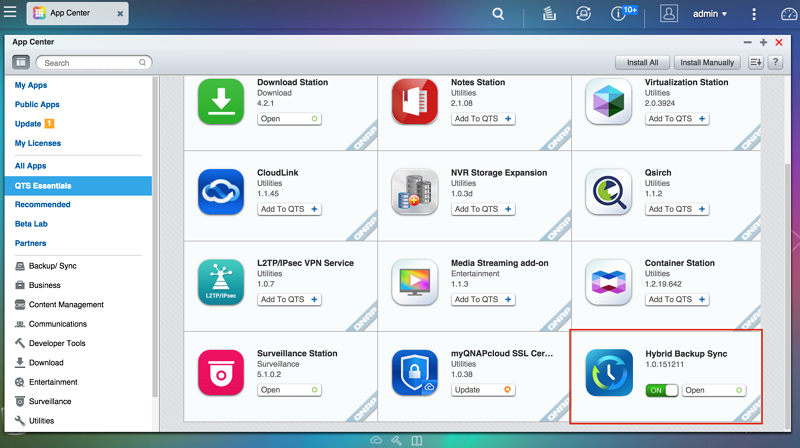The image size is (800, 448).
Task: Click the Container Station app icon
Action: pos(609,282)
